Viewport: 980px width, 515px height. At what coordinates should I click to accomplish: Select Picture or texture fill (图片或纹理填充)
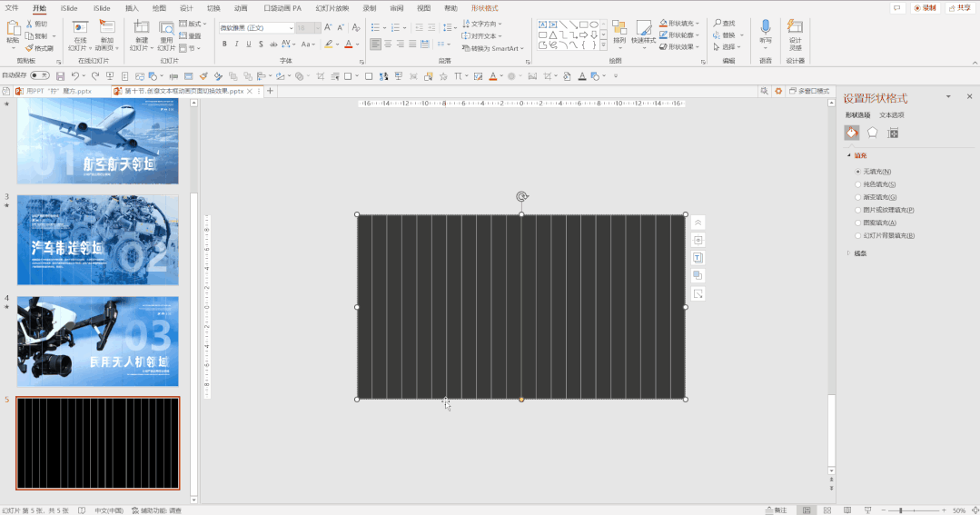pyautogui.click(x=858, y=210)
